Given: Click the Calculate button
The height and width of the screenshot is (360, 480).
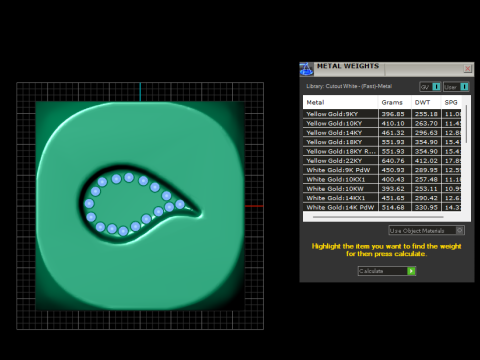Looking at the screenshot, I should [387, 271].
